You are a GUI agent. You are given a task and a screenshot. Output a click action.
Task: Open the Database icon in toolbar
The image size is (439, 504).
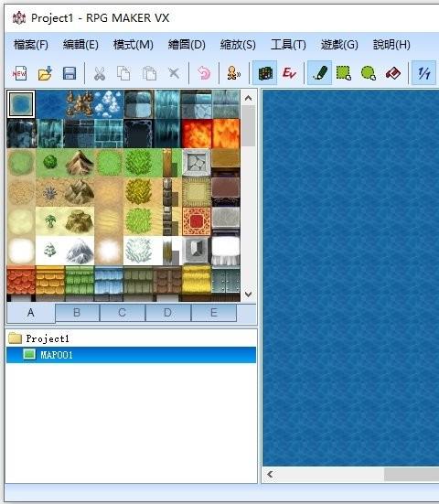pos(233,73)
